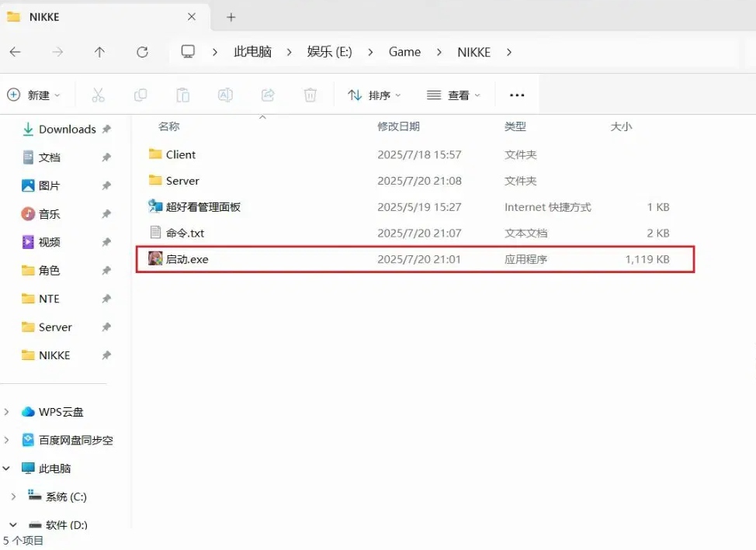756x550 pixels.
Task: Sort by 修改日期 column header
Action: 398,126
